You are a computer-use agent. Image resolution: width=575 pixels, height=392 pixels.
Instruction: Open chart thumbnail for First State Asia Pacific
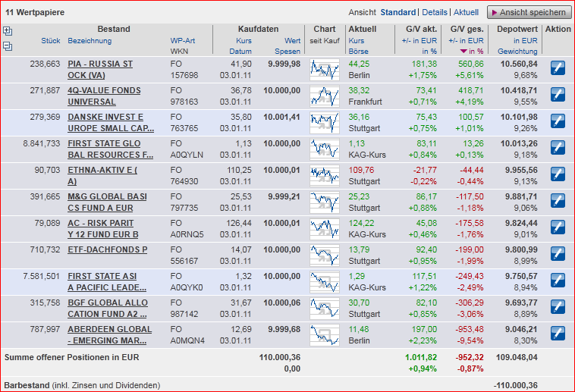(325, 281)
